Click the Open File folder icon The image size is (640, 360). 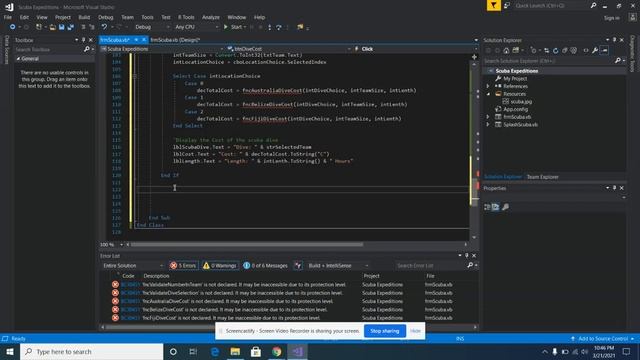(53, 27)
